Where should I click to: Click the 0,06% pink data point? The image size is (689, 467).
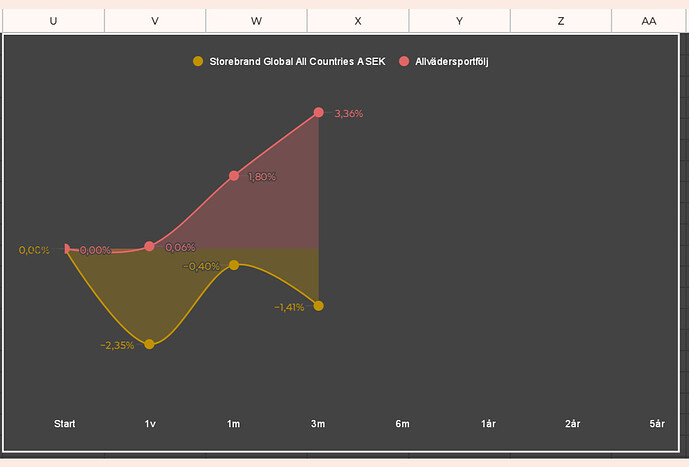click(x=149, y=246)
